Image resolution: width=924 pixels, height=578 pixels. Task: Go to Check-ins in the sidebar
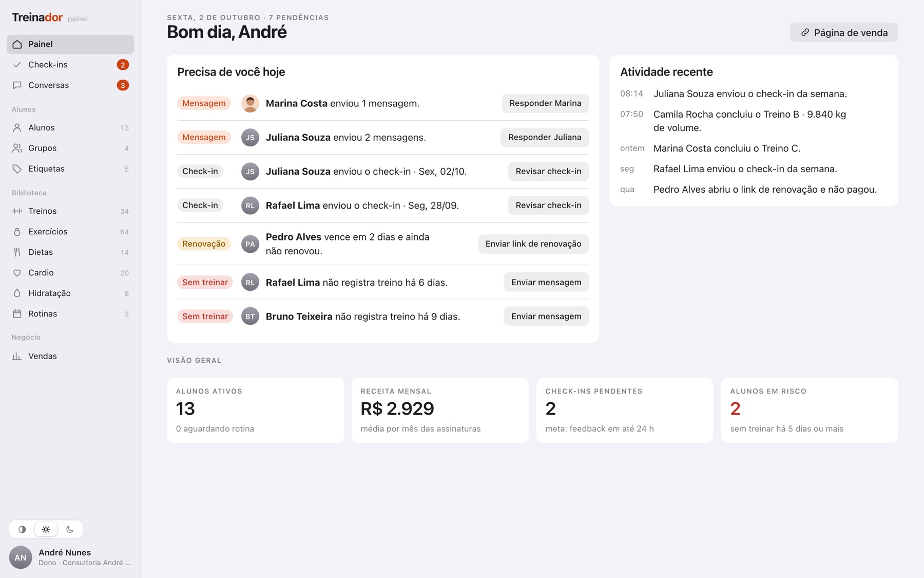(70, 65)
